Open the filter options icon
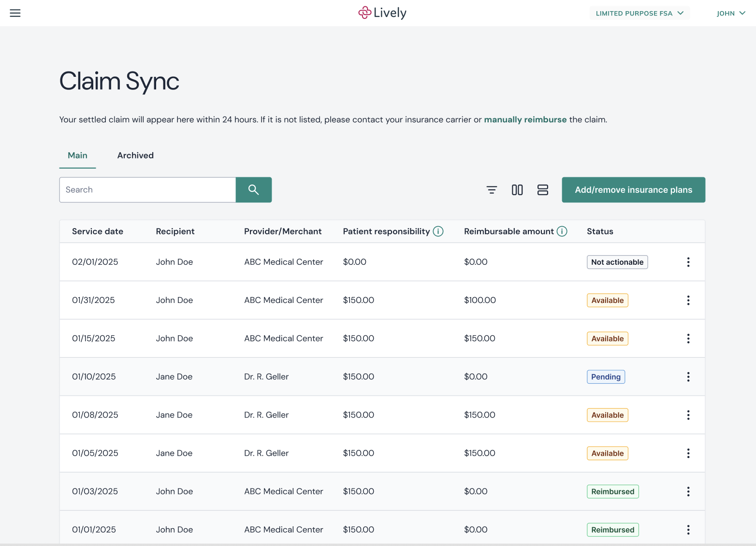The image size is (756, 546). point(492,190)
